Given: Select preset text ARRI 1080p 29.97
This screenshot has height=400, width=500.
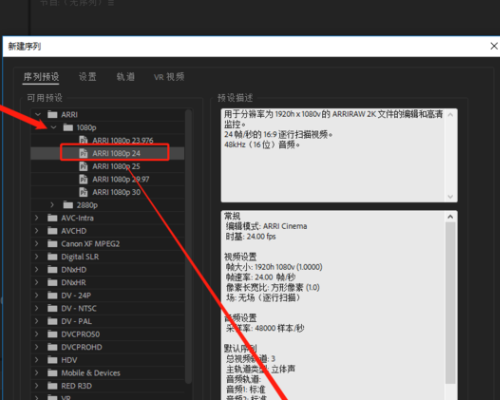Looking at the screenshot, I should coord(121,179).
